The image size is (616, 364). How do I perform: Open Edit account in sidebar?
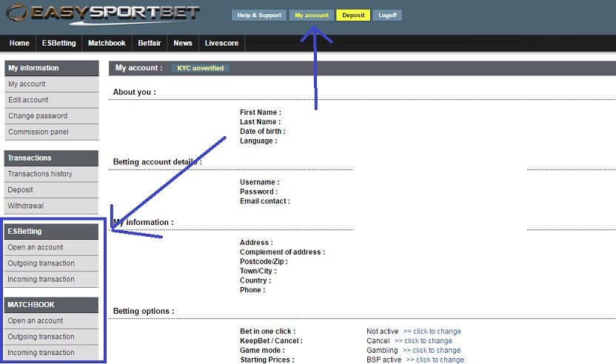tap(52, 100)
